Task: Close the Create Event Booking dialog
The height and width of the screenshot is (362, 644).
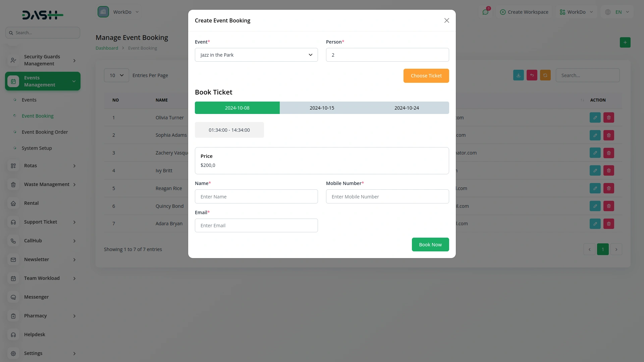Action: click(446, 21)
